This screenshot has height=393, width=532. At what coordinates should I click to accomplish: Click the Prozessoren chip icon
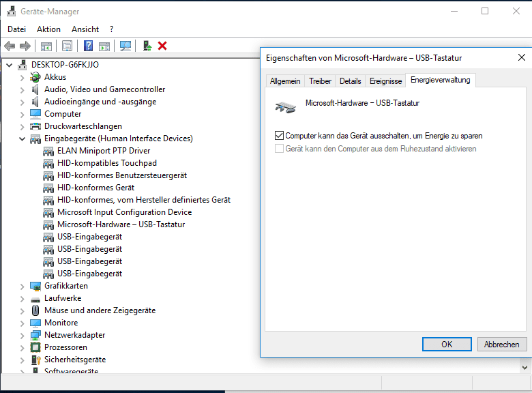(x=35, y=347)
